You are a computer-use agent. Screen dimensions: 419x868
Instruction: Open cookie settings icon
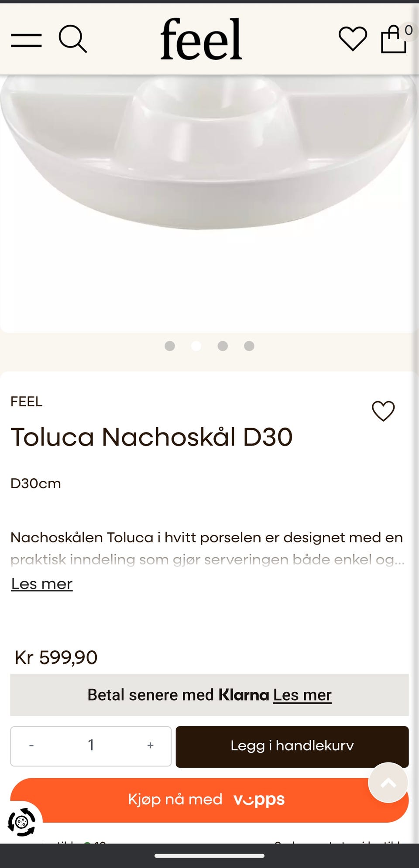coord(21,822)
